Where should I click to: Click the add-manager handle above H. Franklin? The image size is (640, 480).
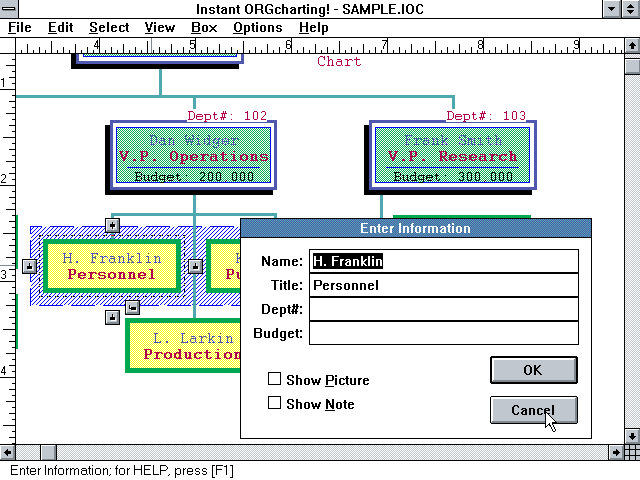tap(112, 225)
